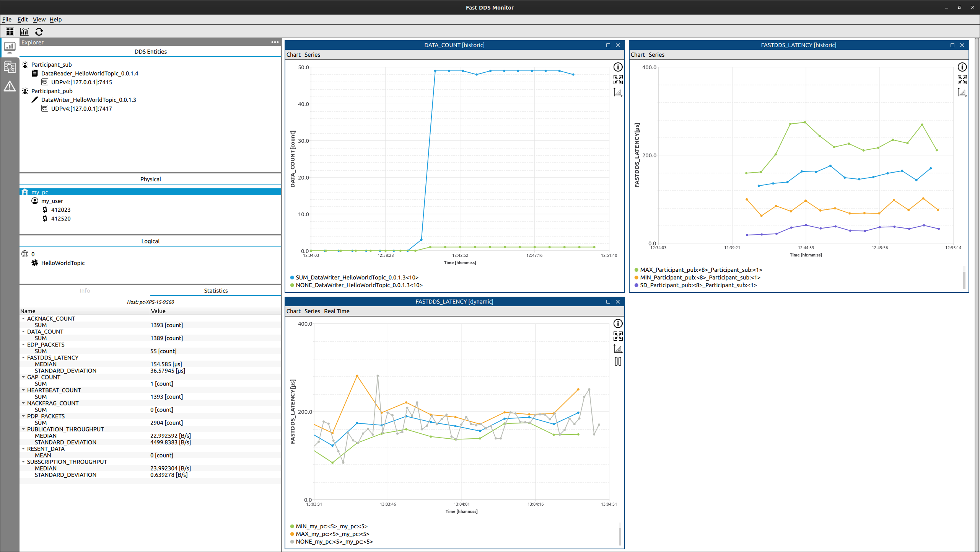Switch to the Statistics tab

[x=216, y=291]
